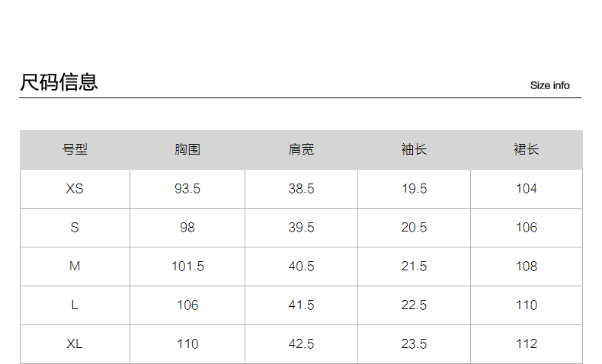Click the Size info label
602x364 pixels.
tap(549, 85)
